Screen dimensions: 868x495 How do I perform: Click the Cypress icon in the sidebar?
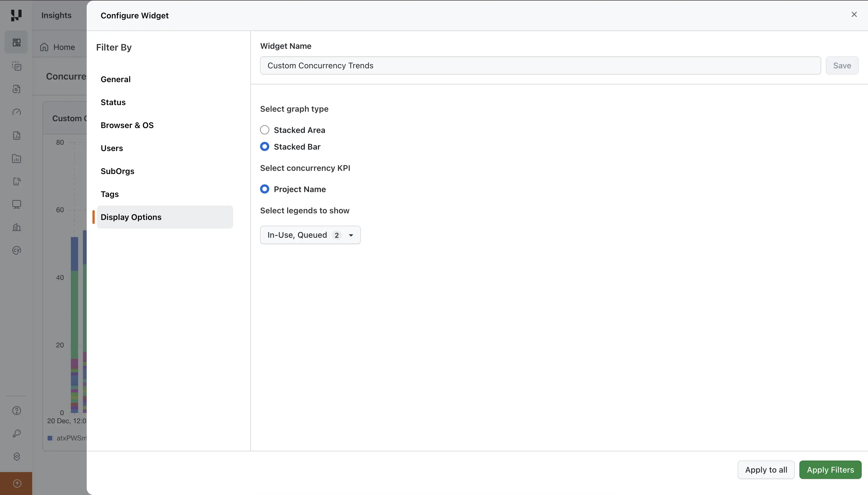tap(16, 251)
